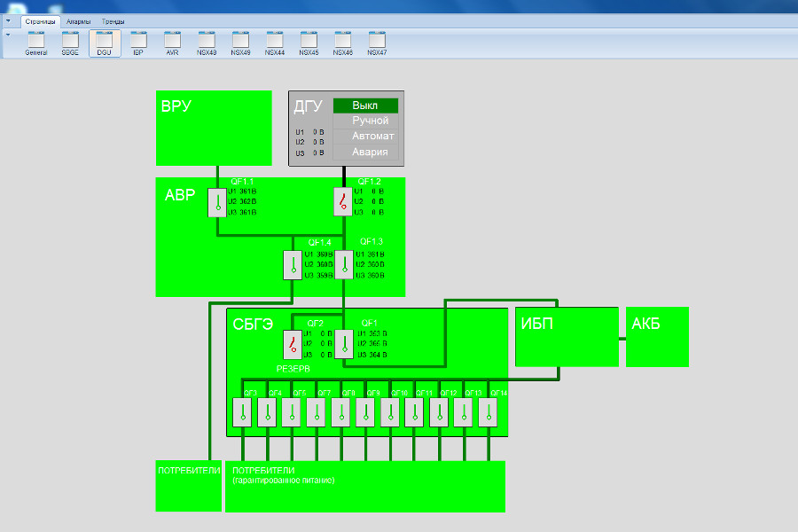Click the ИБП block
The height and width of the screenshot is (532, 798).
(x=567, y=337)
